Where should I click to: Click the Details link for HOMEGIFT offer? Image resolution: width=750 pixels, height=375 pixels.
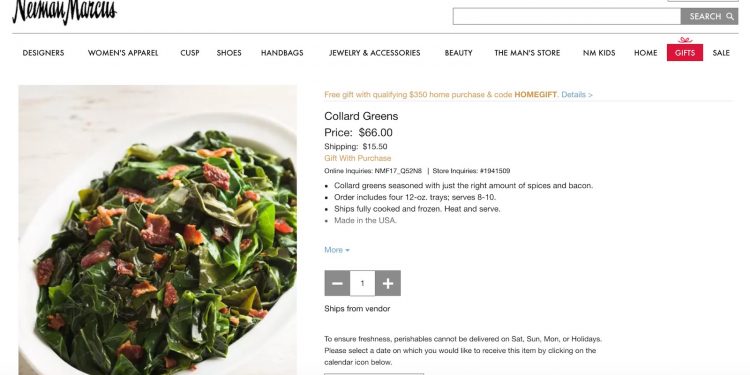(x=577, y=95)
